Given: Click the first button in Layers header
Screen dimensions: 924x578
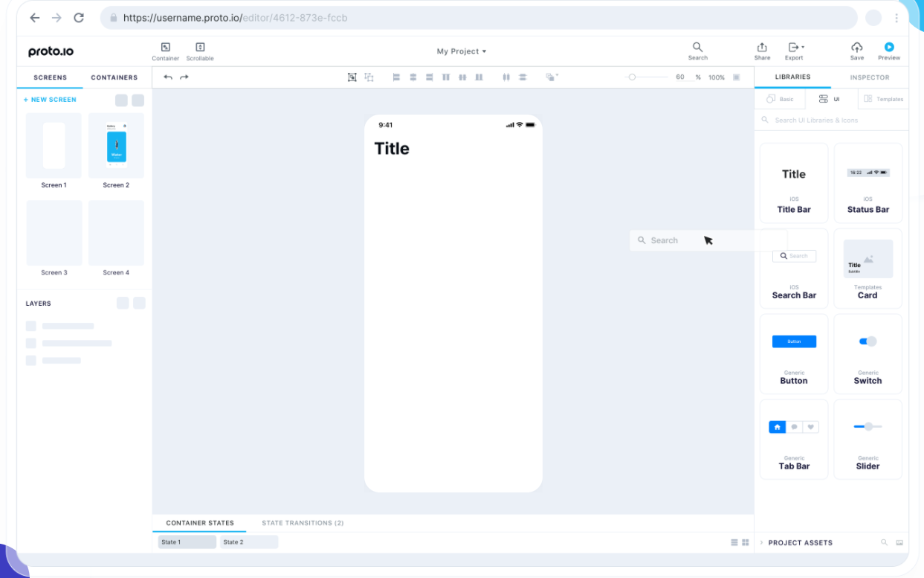Looking at the screenshot, I should point(123,303).
